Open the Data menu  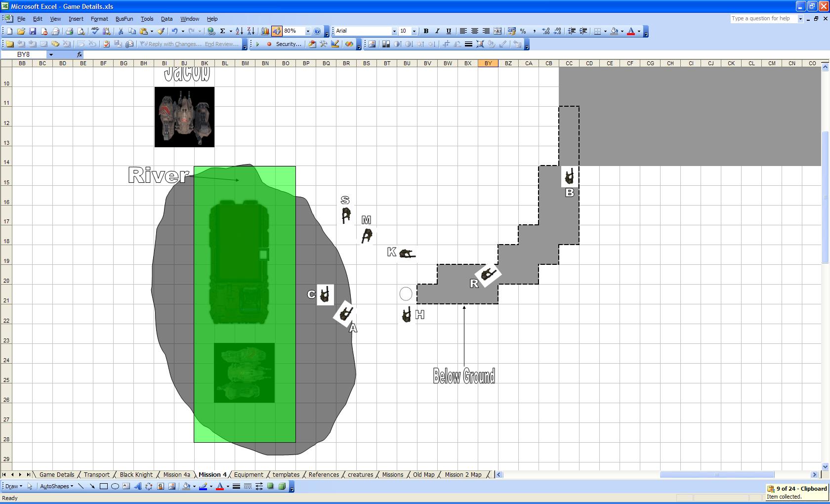pos(166,19)
